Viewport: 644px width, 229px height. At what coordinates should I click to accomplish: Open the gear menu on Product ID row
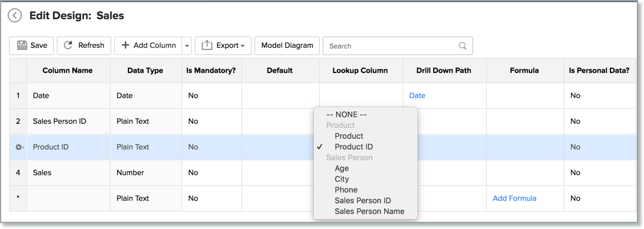(19, 147)
